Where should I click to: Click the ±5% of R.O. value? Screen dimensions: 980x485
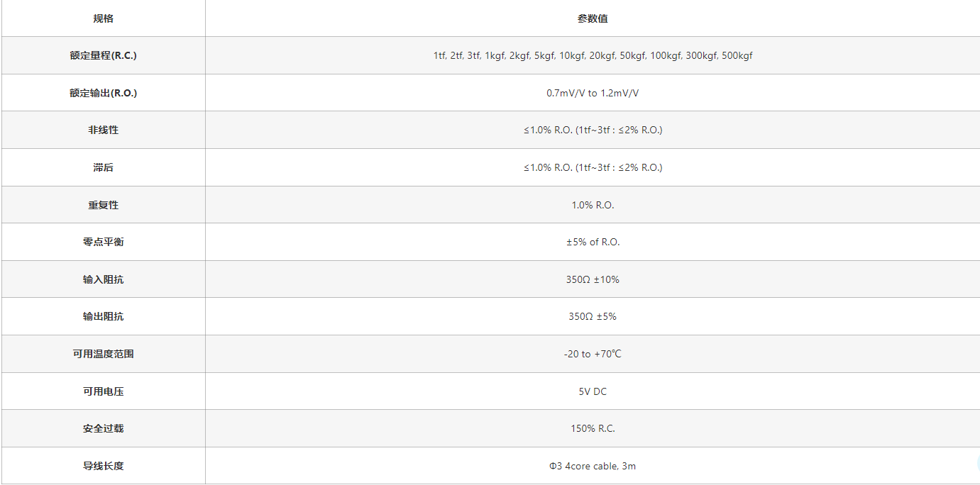tap(593, 242)
